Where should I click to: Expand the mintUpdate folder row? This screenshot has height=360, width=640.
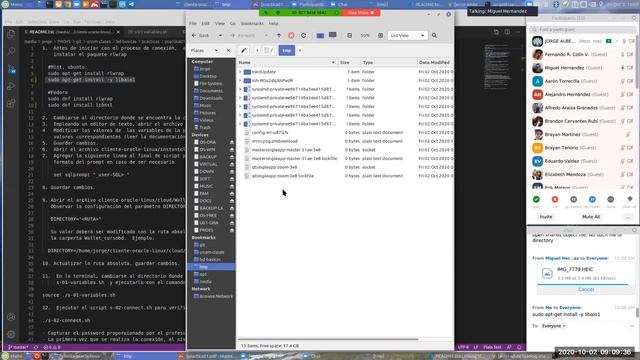[240, 72]
